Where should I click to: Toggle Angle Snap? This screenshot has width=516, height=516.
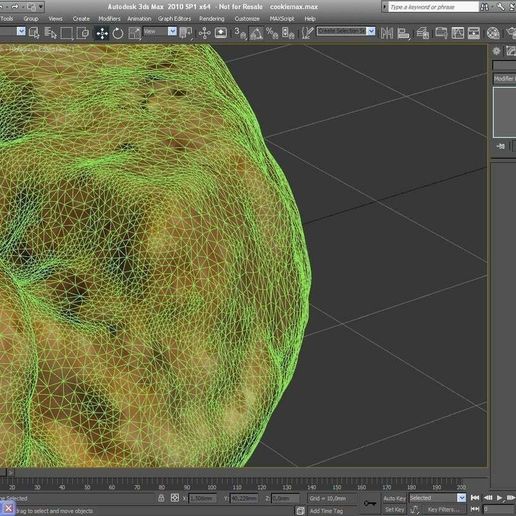(x=256, y=33)
